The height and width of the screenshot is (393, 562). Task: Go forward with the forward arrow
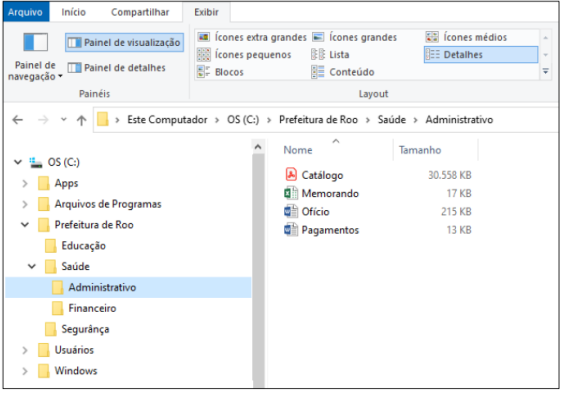(x=43, y=119)
